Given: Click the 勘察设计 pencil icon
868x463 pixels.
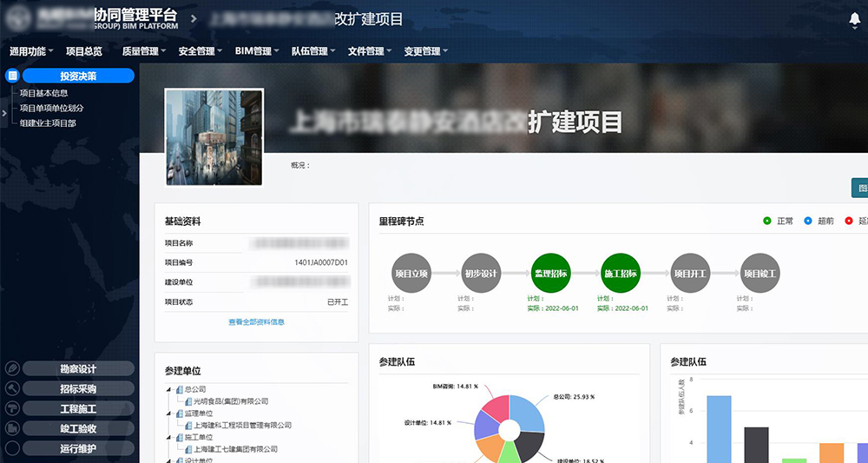Looking at the screenshot, I should point(12,368).
